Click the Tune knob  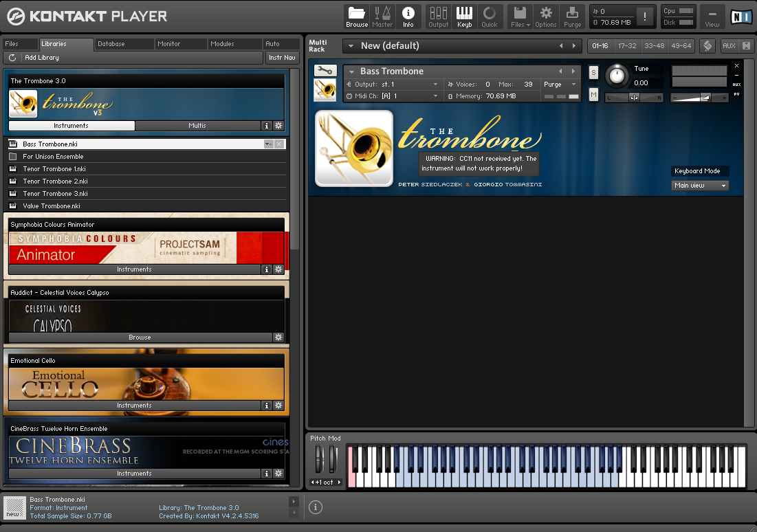(617, 76)
